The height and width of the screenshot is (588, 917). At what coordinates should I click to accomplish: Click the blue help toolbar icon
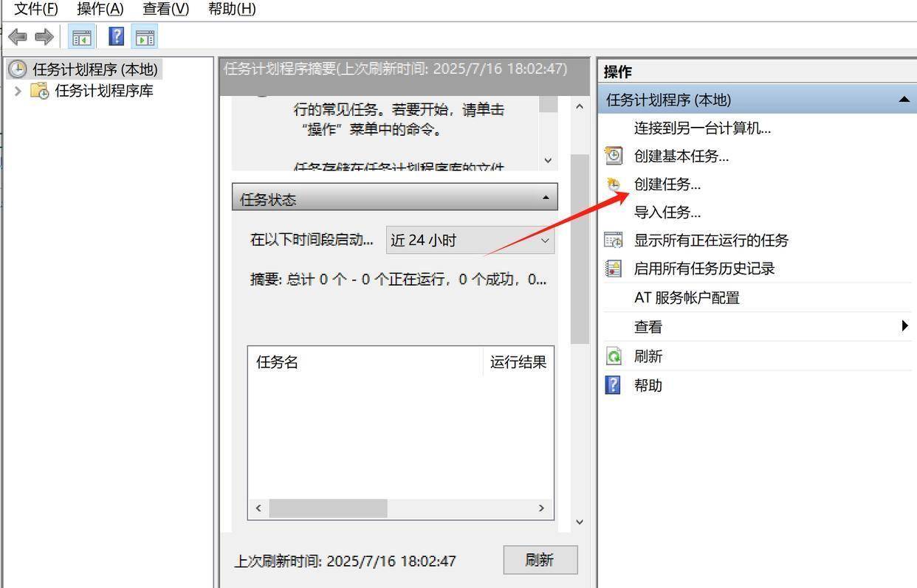[x=116, y=37]
